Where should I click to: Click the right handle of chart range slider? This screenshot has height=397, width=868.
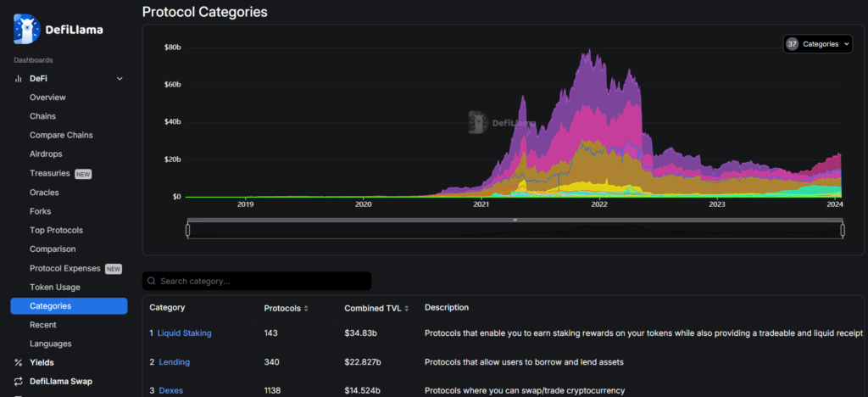click(843, 229)
